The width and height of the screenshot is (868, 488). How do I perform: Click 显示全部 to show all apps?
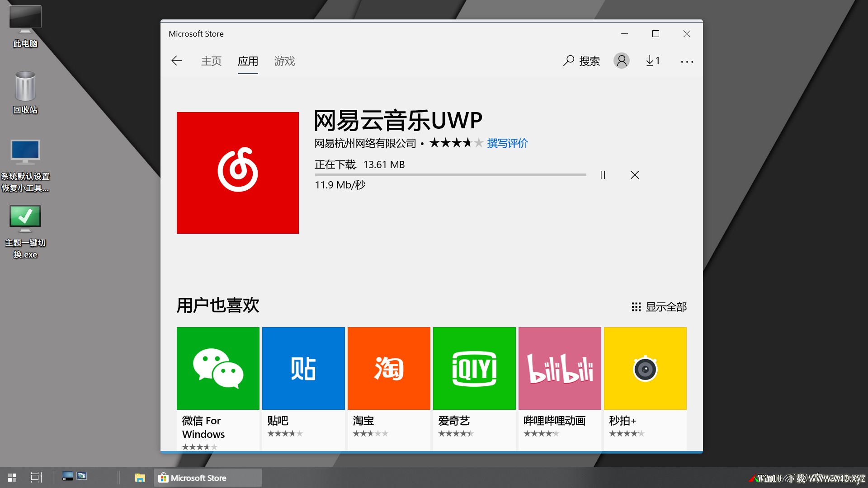659,307
